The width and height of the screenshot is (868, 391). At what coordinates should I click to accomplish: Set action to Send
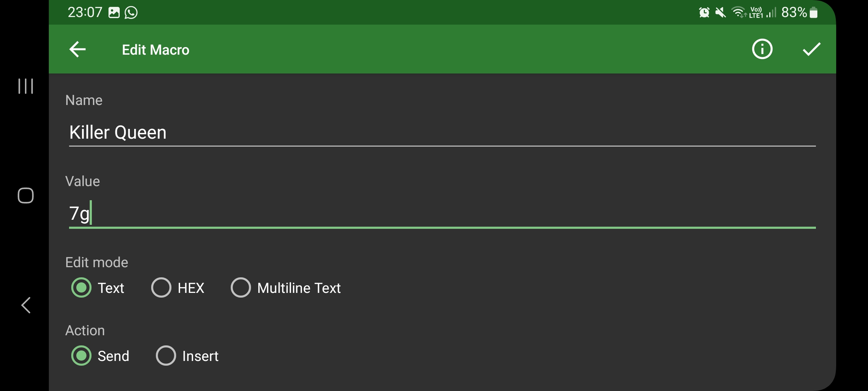pyautogui.click(x=82, y=356)
